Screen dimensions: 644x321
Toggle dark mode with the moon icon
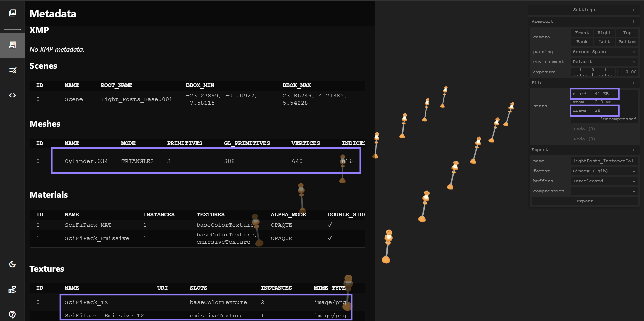click(12, 264)
